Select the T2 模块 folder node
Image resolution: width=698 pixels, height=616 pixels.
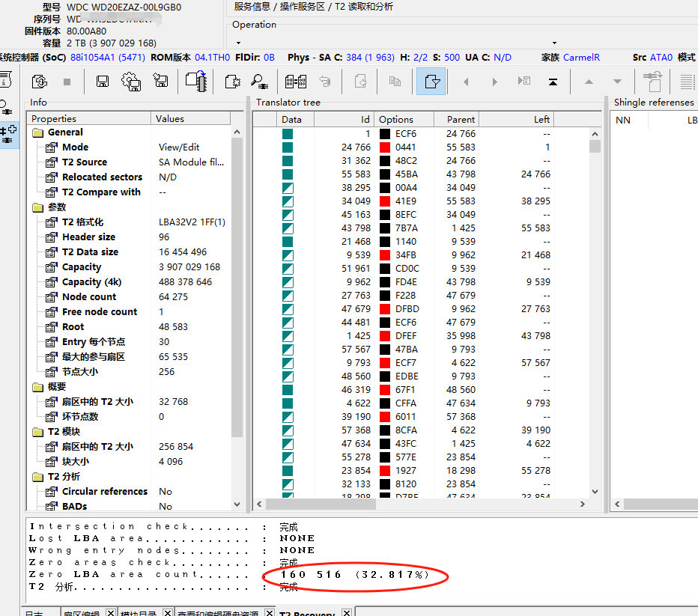(56, 432)
